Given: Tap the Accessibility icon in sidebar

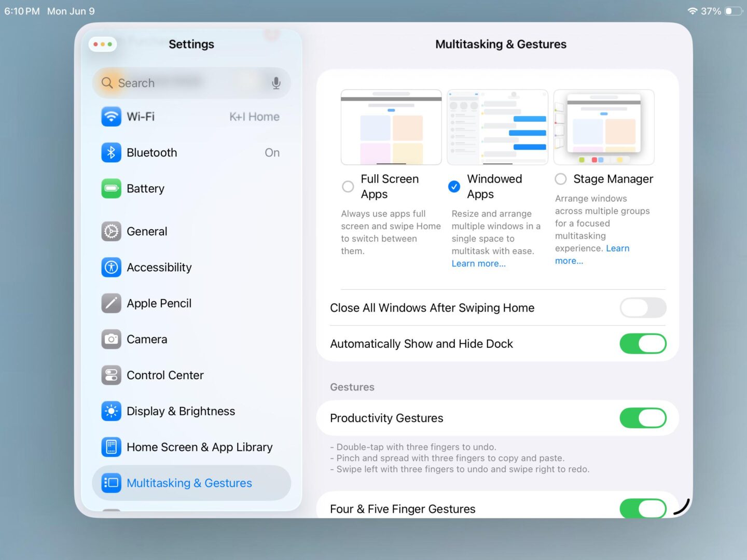Looking at the screenshot, I should 111,268.
